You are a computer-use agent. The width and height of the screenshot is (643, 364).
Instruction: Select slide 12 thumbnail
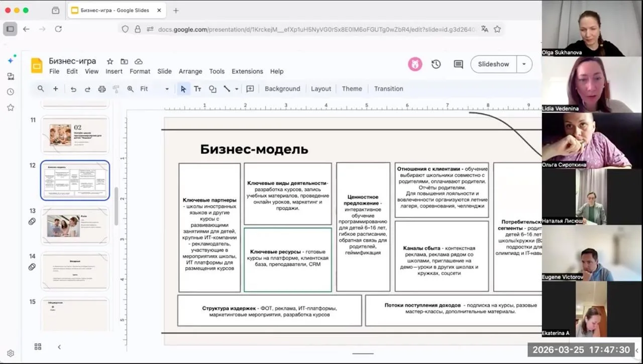point(75,180)
